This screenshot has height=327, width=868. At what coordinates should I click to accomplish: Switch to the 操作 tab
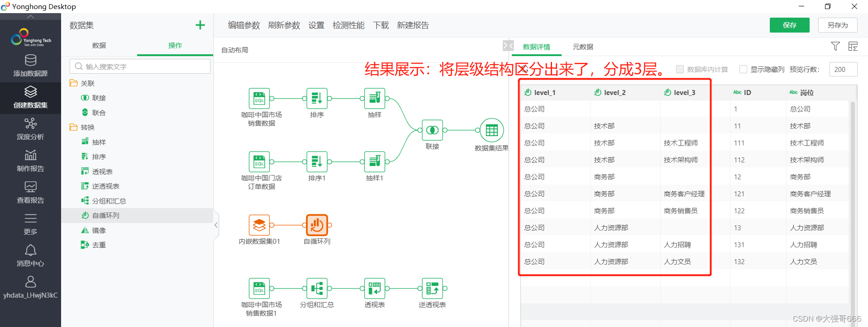tap(175, 45)
